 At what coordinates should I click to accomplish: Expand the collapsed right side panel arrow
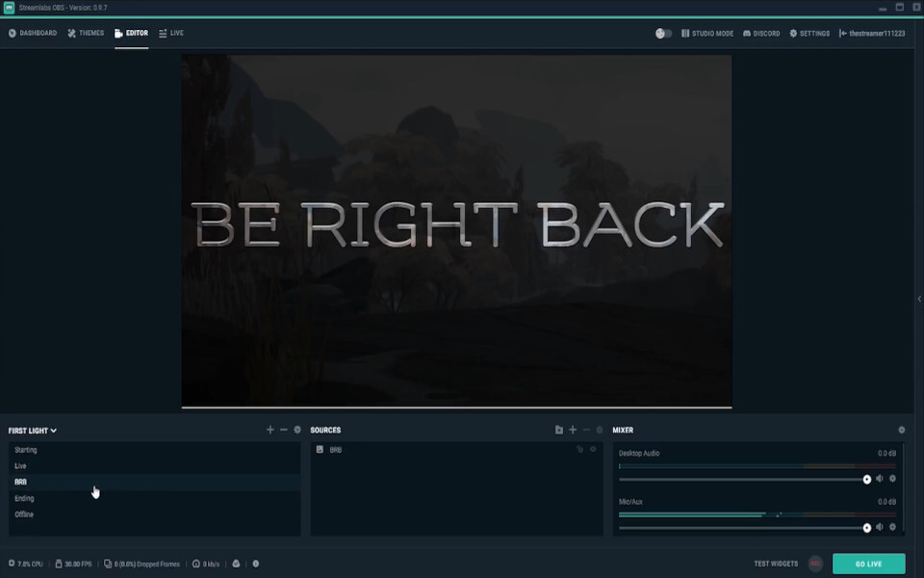coord(919,299)
